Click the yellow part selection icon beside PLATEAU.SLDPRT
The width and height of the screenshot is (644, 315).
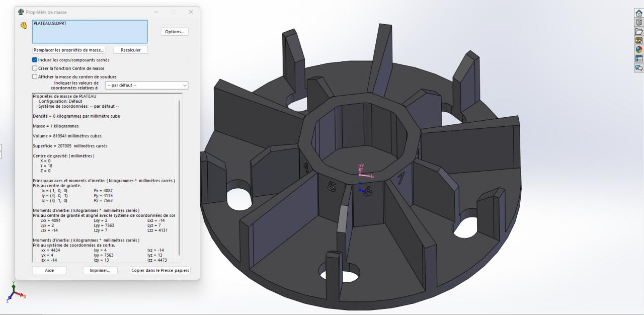tap(23, 26)
